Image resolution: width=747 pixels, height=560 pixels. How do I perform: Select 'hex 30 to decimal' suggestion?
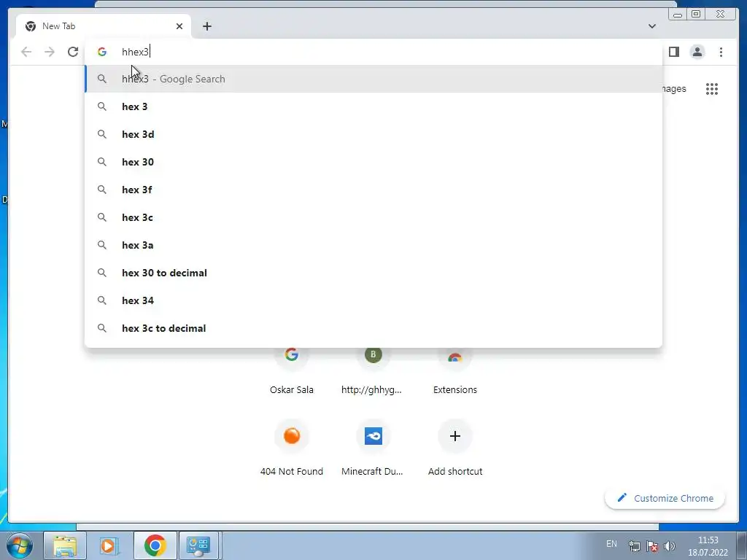[x=373, y=273]
